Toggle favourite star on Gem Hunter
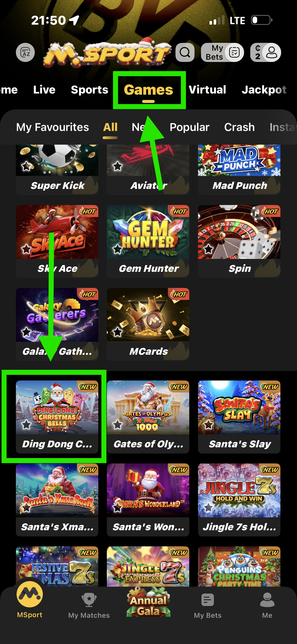 (117, 249)
